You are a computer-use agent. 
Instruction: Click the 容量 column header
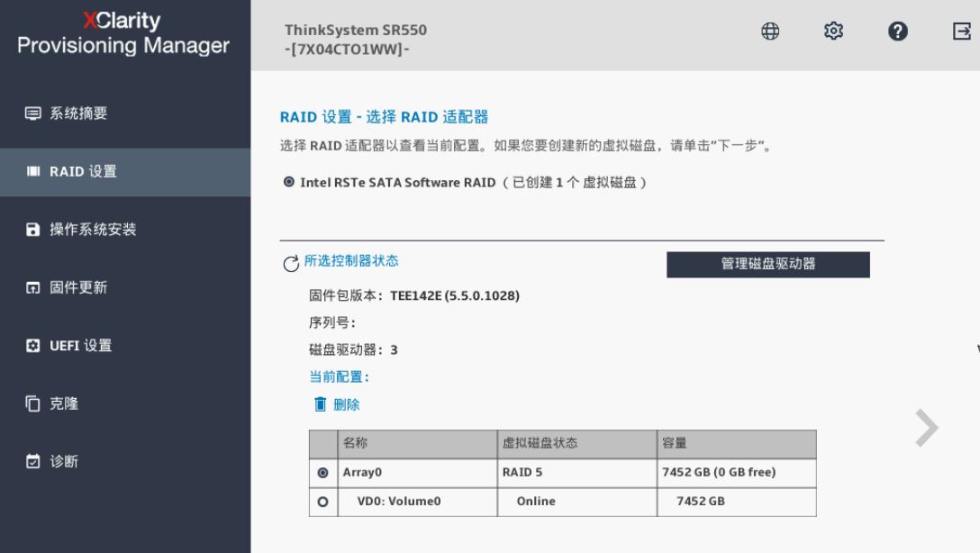pos(737,444)
